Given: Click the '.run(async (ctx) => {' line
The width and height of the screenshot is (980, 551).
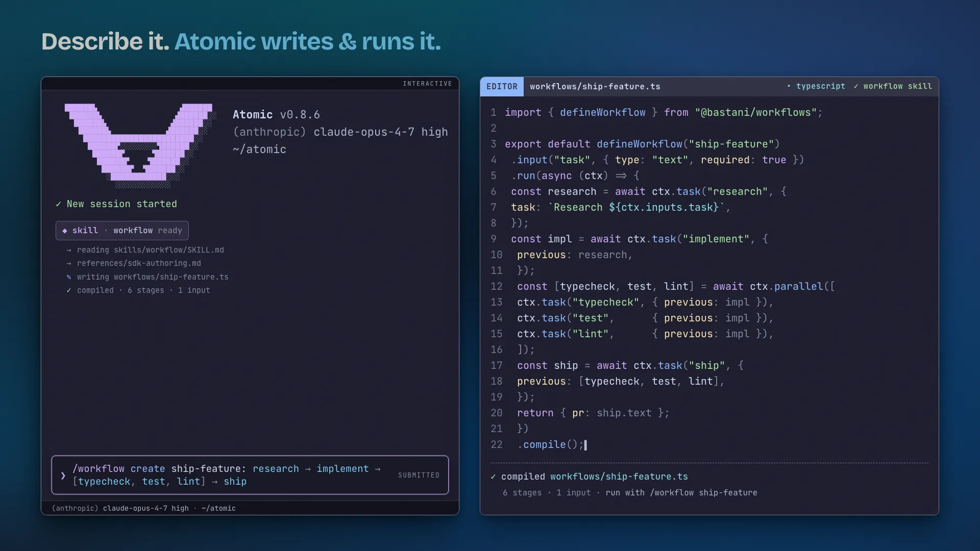Looking at the screenshot, I should click(x=575, y=176).
